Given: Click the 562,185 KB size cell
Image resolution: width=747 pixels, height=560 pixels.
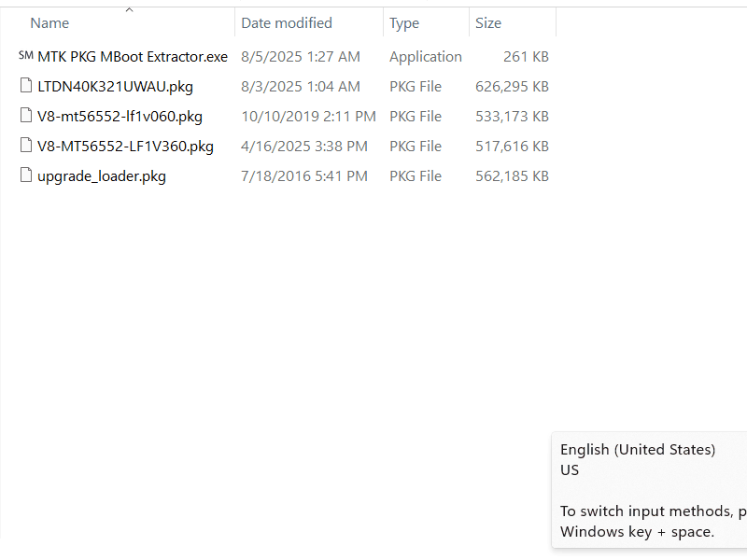Looking at the screenshot, I should [x=512, y=176].
